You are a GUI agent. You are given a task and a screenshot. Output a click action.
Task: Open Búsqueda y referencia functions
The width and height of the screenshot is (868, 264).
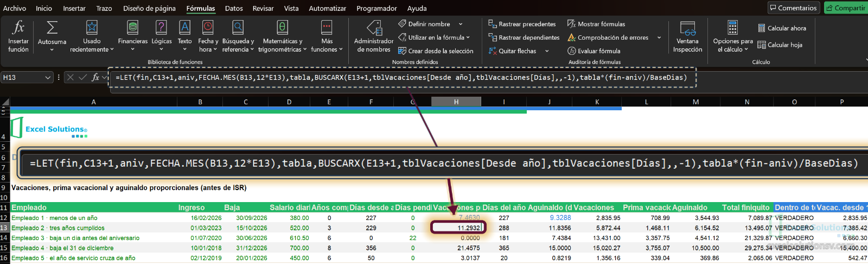(x=238, y=36)
